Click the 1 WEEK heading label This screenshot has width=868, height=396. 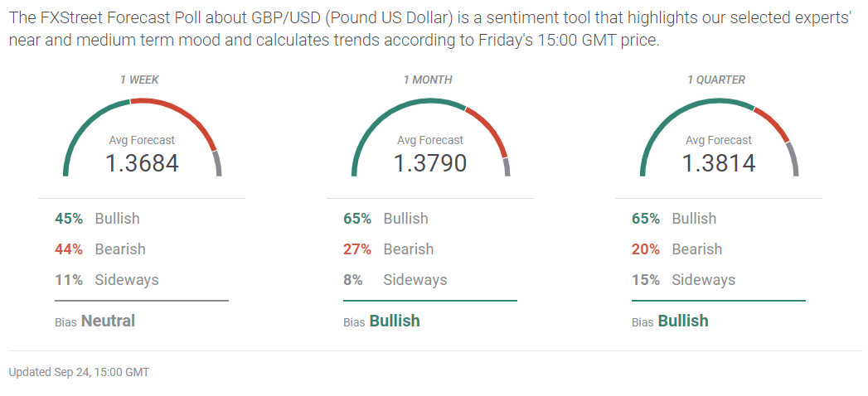point(139,80)
